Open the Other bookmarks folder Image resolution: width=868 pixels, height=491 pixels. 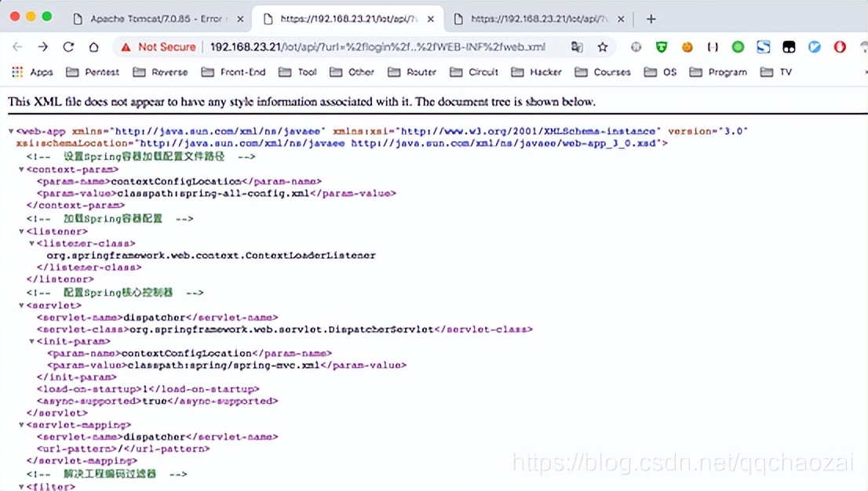point(352,72)
